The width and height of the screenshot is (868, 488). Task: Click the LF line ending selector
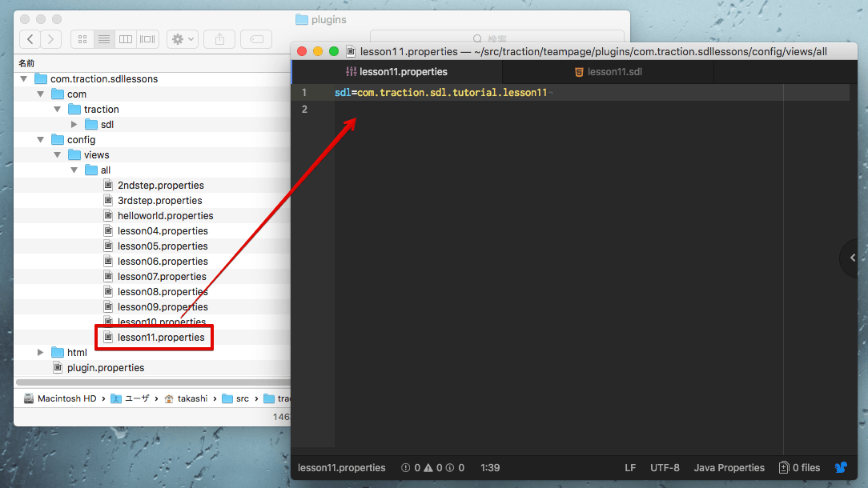tap(630, 468)
